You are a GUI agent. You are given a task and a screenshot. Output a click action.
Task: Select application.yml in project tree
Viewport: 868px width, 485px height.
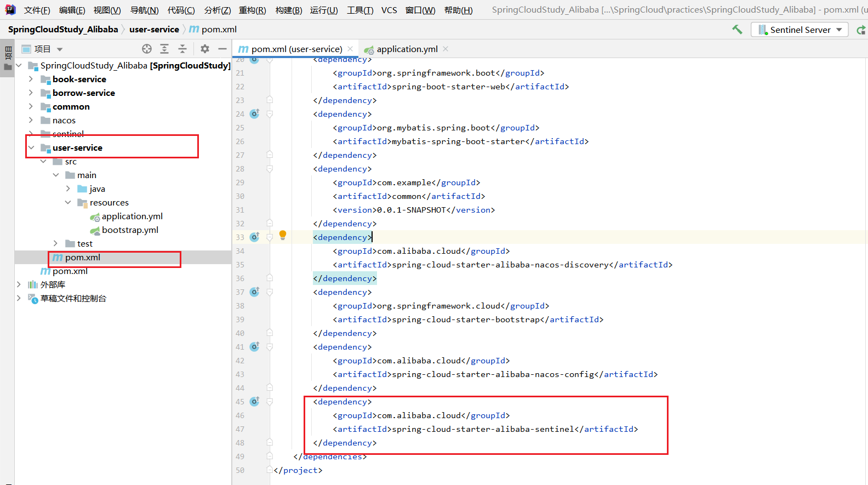pyautogui.click(x=132, y=216)
